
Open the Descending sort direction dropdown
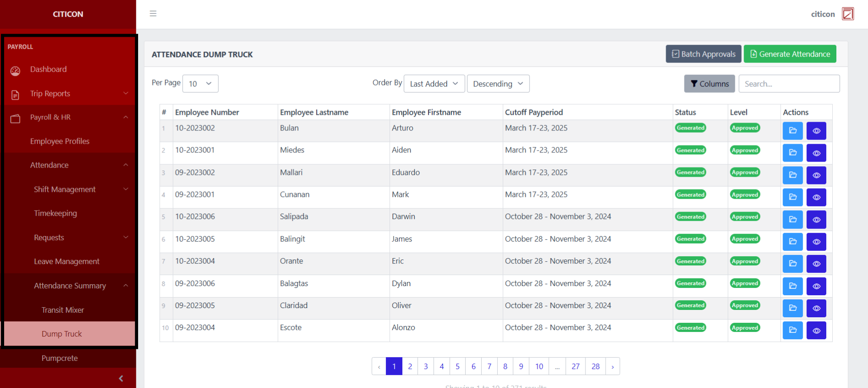point(498,84)
